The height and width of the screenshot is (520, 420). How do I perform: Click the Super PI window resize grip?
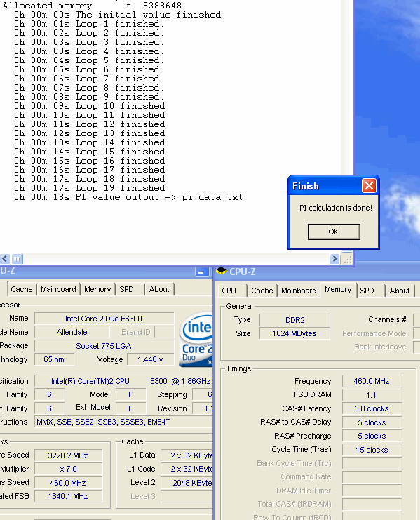(x=347, y=259)
